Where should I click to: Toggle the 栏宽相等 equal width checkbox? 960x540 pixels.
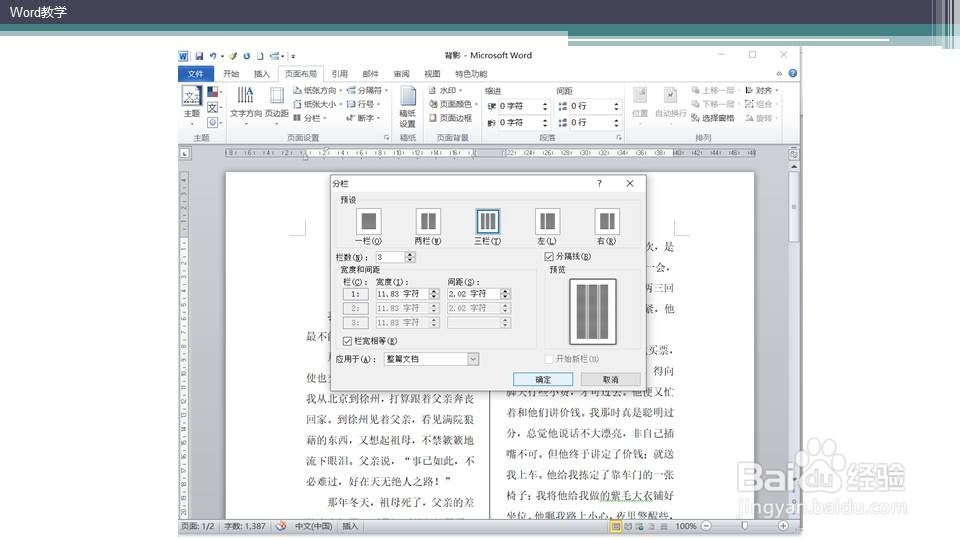pyautogui.click(x=347, y=341)
